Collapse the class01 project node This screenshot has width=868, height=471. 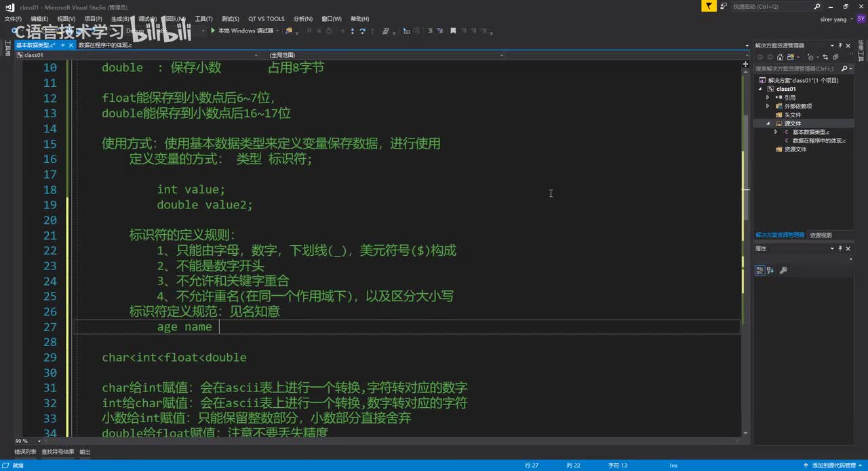[x=762, y=89]
